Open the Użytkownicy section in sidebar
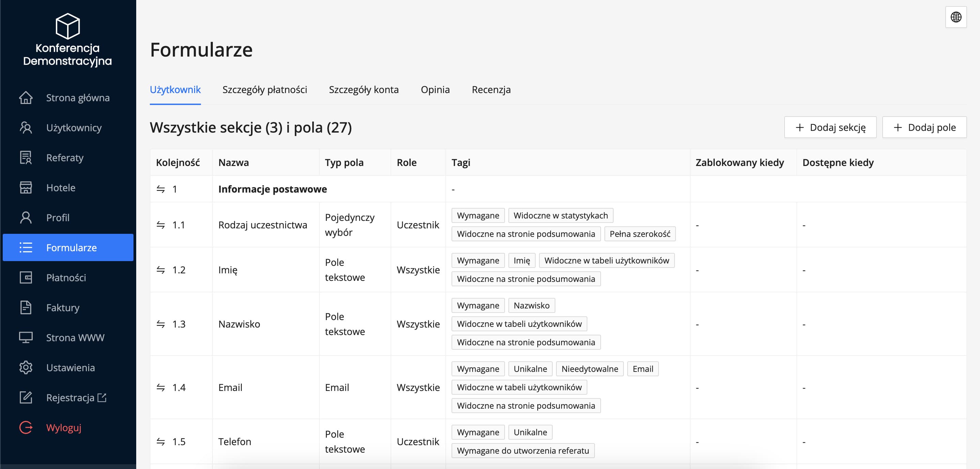 coord(26,127)
